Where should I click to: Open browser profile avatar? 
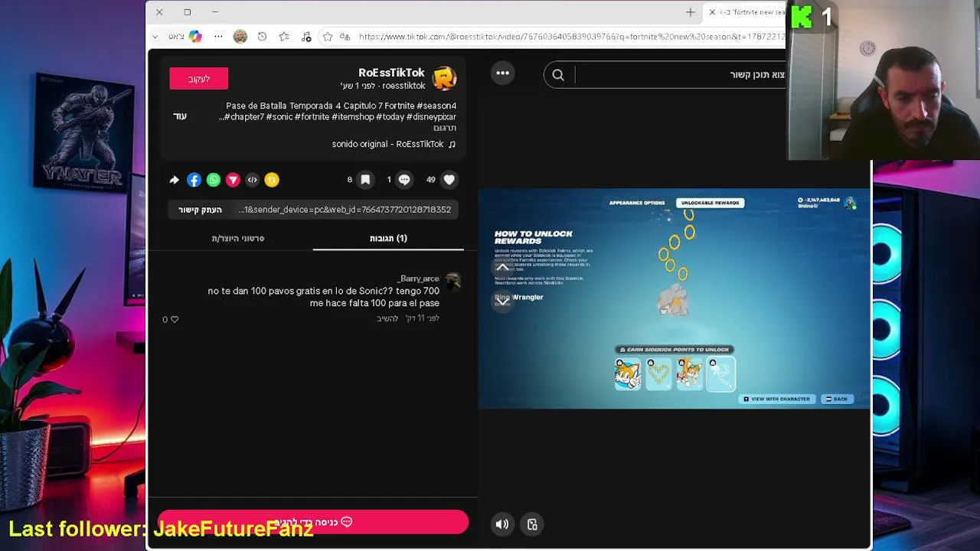240,37
